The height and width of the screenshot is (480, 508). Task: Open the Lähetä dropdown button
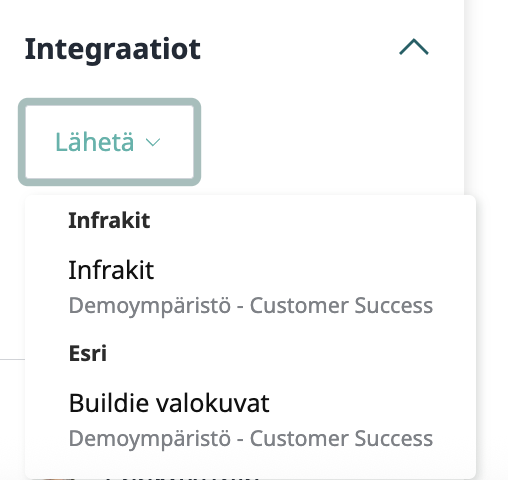tap(109, 142)
